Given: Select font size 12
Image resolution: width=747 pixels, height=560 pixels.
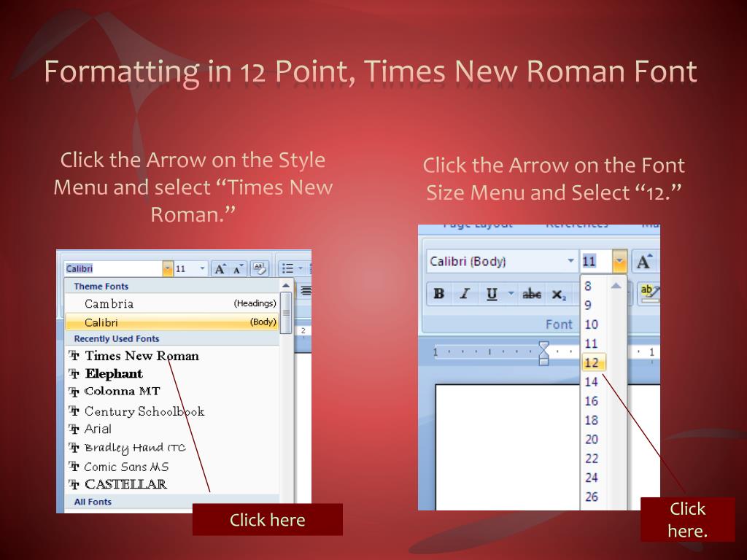Looking at the screenshot, I should tap(593, 362).
